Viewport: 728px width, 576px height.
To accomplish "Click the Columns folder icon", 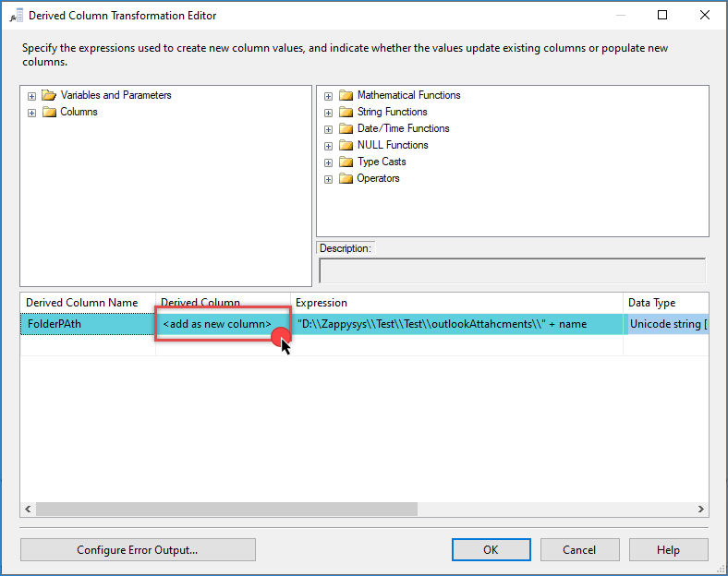I will pyautogui.click(x=49, y=112).
